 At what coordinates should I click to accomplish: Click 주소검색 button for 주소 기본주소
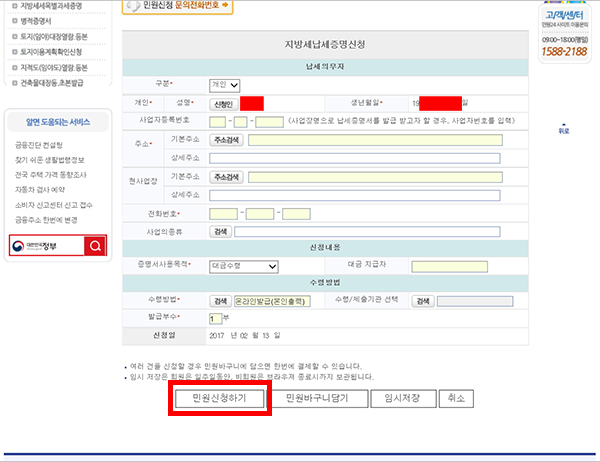pyautogui.click(x=226, y=140)
